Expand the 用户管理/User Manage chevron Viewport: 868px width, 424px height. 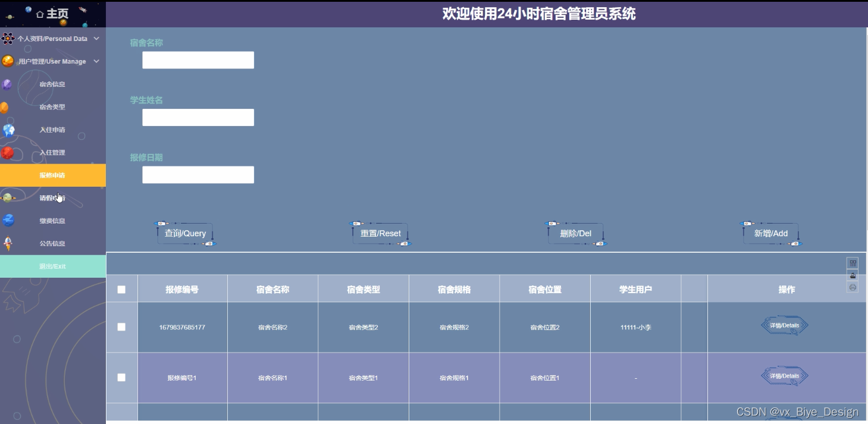(x=96, y=61)
